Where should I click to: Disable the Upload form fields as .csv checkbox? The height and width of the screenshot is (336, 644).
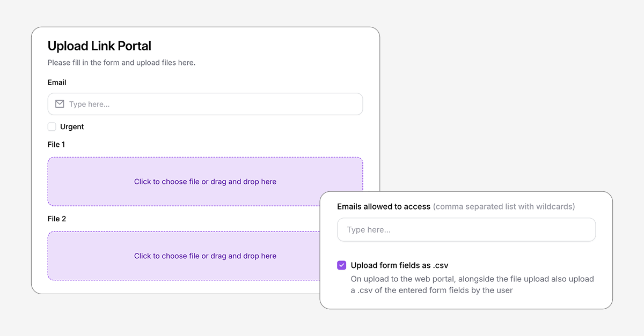click(341, 265)
